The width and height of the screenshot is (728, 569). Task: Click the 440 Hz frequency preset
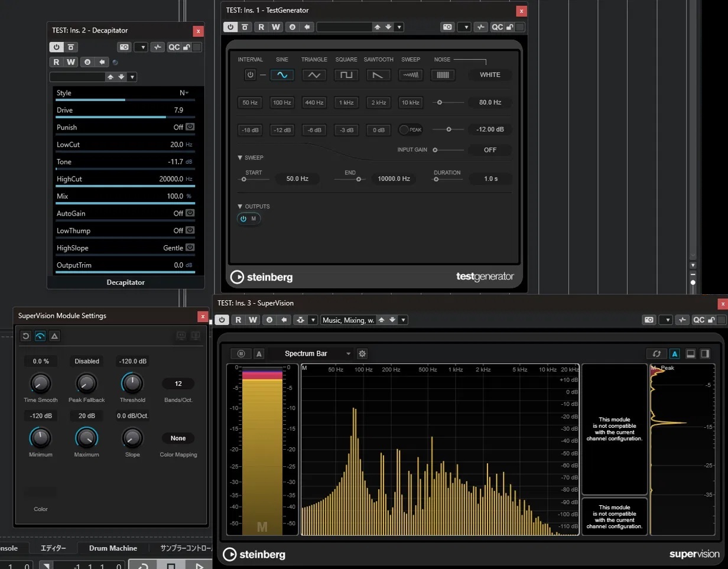point(314,102)
